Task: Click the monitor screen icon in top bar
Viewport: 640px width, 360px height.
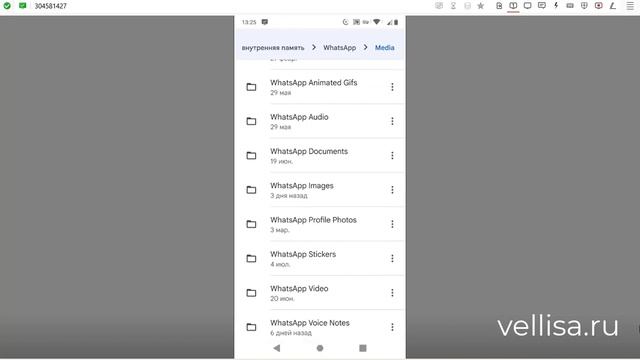Action: click(x=527, y=5)
